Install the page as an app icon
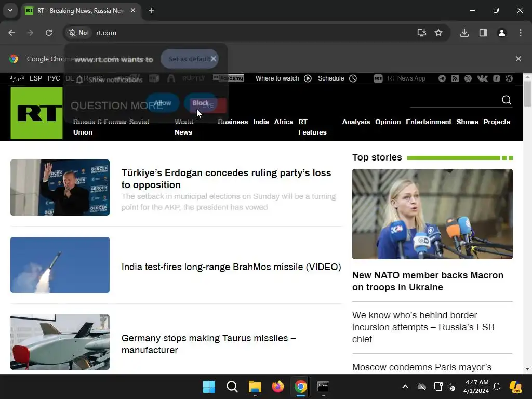The image size is (532, 399). tap(422, 33)
